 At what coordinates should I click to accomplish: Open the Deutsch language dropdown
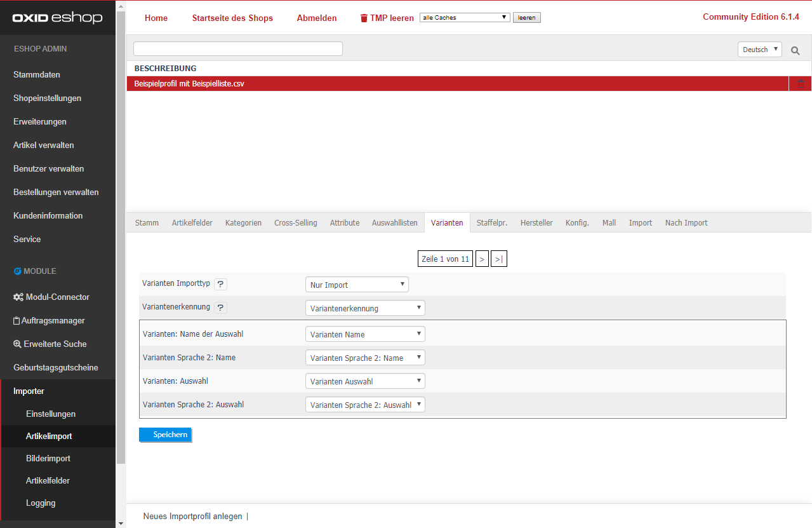pyautogui.click(x=759, y=50)
